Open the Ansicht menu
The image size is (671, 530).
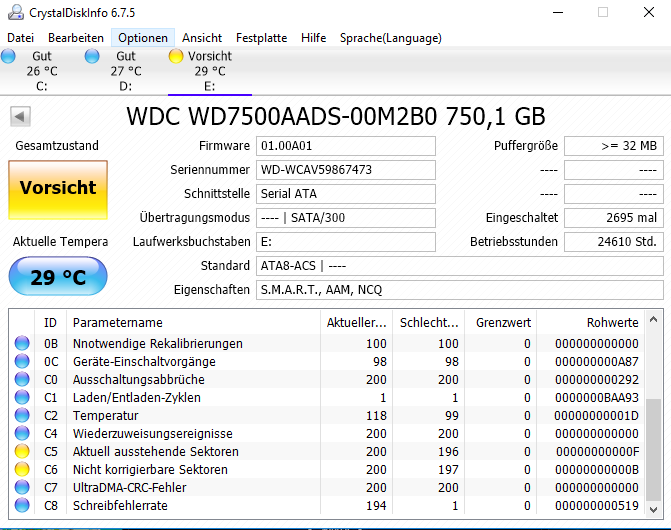coord(202,38)
